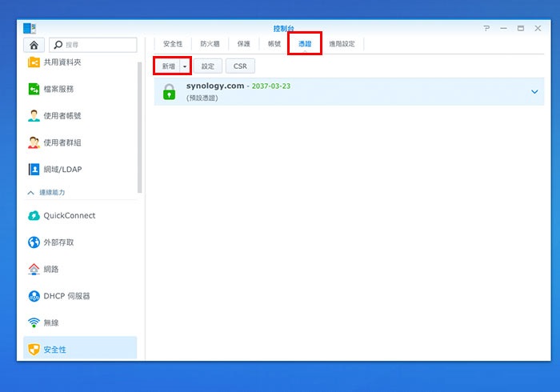This screenshot has height=392, width=560.
Task: Open the 網路 network house icon
Action: tap(34, 269)
